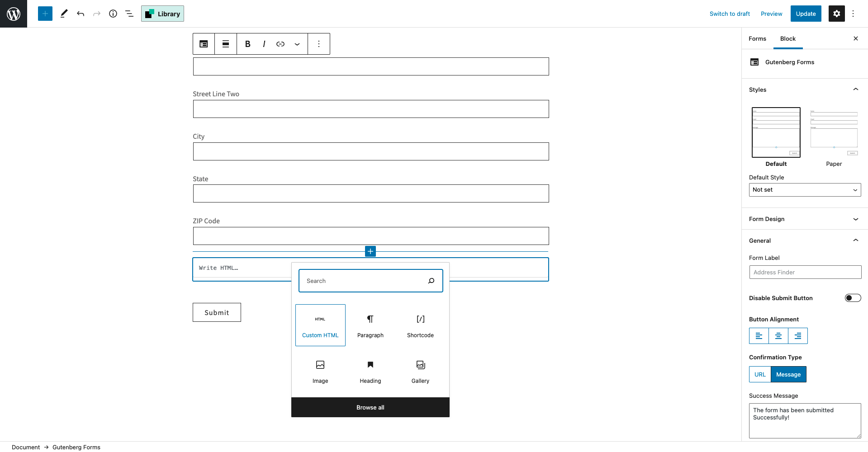The width and height of the screenshot is (868, 452).
Task: Open the document overview list view
Action: click(129, 14)
